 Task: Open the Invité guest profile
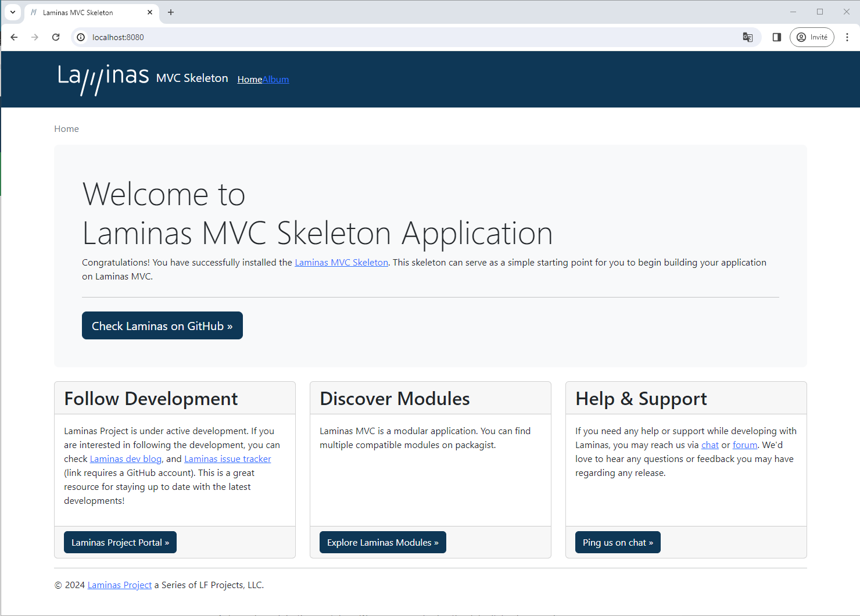[812, 37]
